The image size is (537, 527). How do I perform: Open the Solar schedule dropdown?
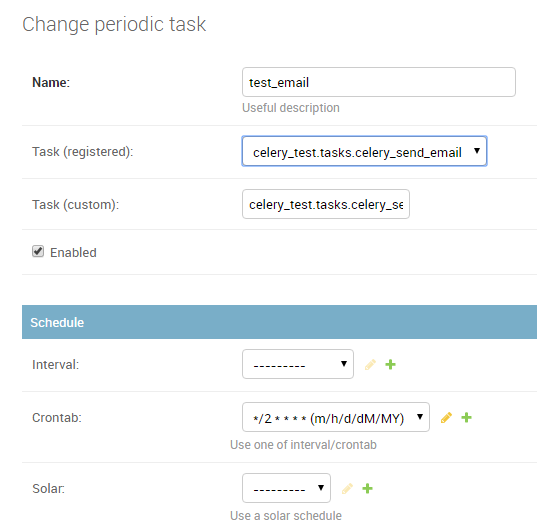(x=286, y=488)
